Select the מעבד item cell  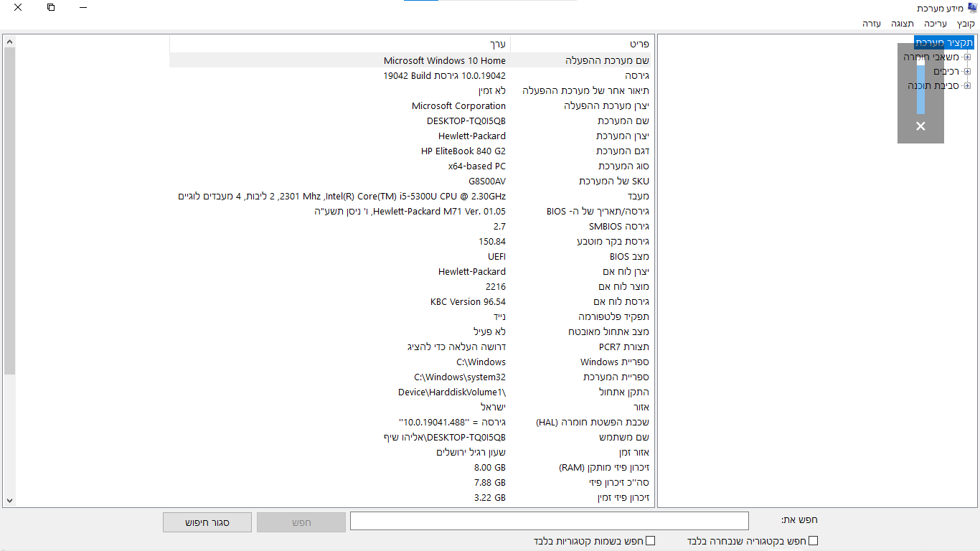[x=639, y=197]
